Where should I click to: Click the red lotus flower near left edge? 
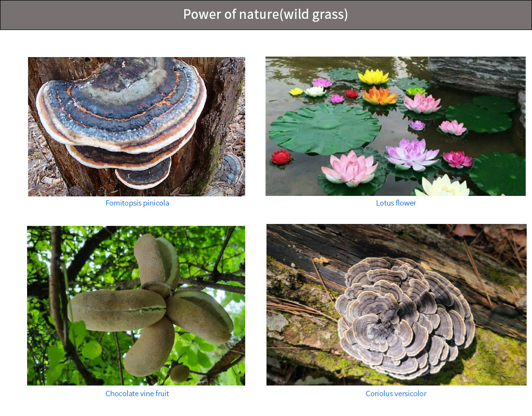281,158
